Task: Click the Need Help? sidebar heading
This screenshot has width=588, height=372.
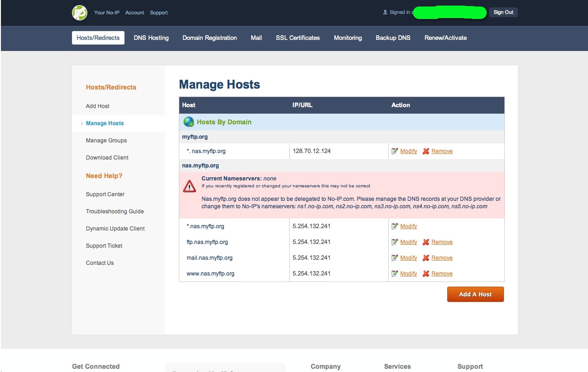Action: click(x=104, y=176)
